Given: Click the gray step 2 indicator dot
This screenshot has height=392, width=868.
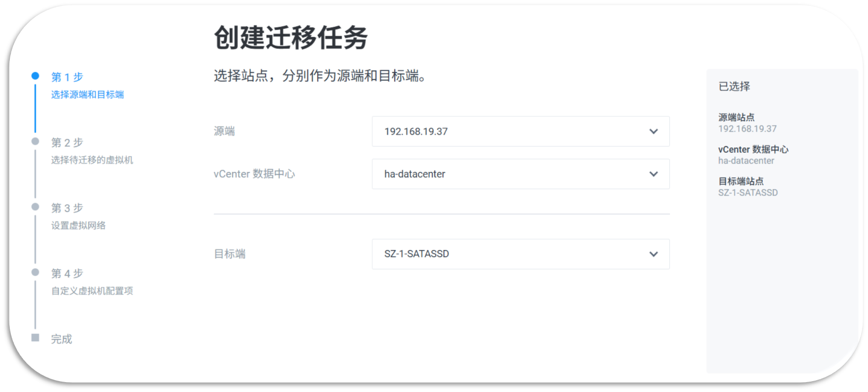Looking at the screenshot, I should pyautogui.click(x=35, y=141).
